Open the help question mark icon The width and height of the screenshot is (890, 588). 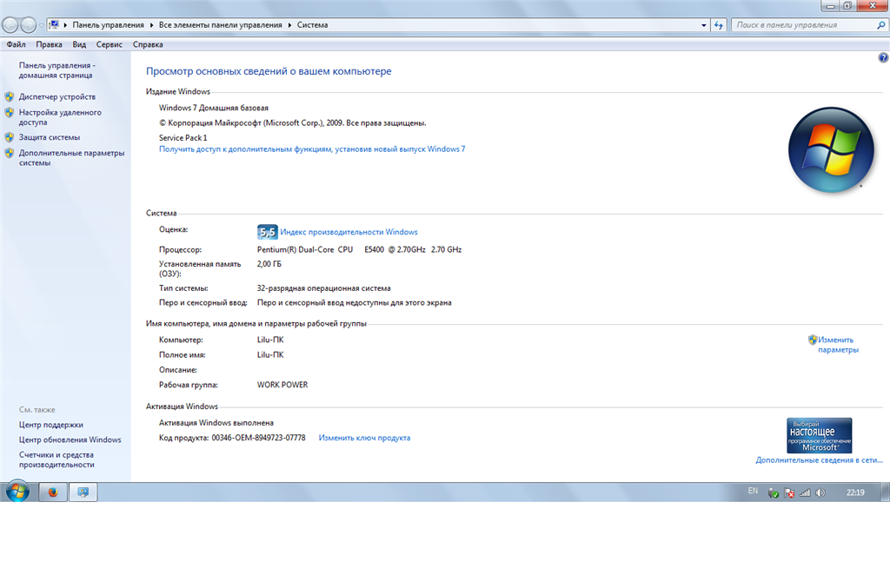point(883,57)
